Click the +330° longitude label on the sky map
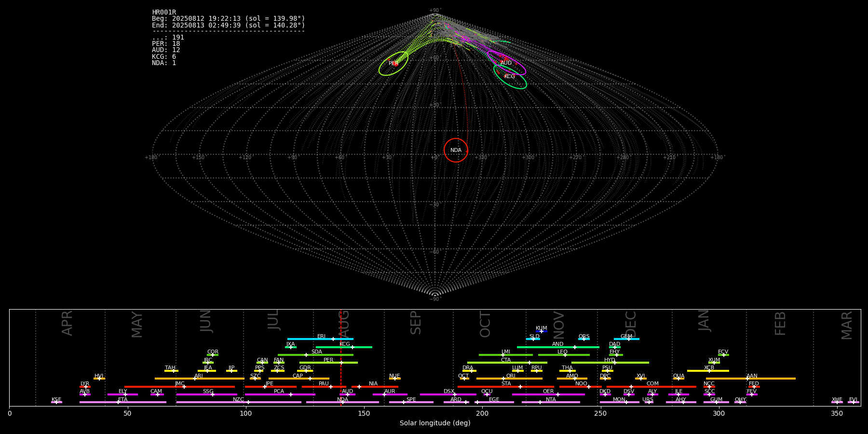Image resolution: width=868 pixels, height=434 pixels. coord(481,158)
